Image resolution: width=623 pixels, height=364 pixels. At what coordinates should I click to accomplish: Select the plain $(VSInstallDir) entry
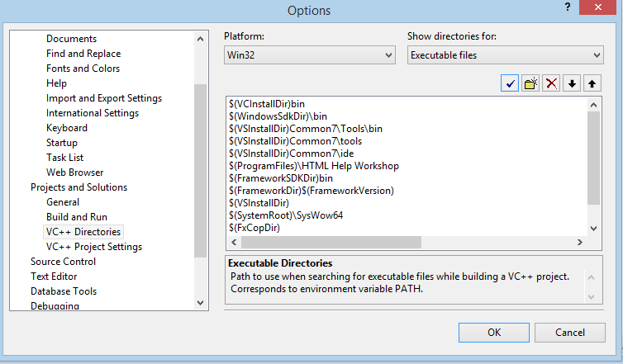tap(259, 203)
